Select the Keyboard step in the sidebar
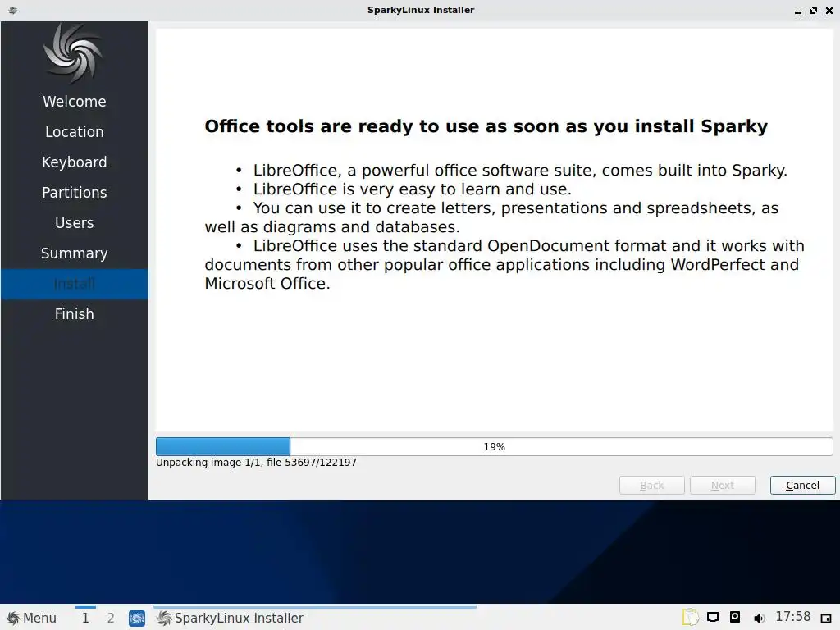840x630 pixels. pos(75,162)
